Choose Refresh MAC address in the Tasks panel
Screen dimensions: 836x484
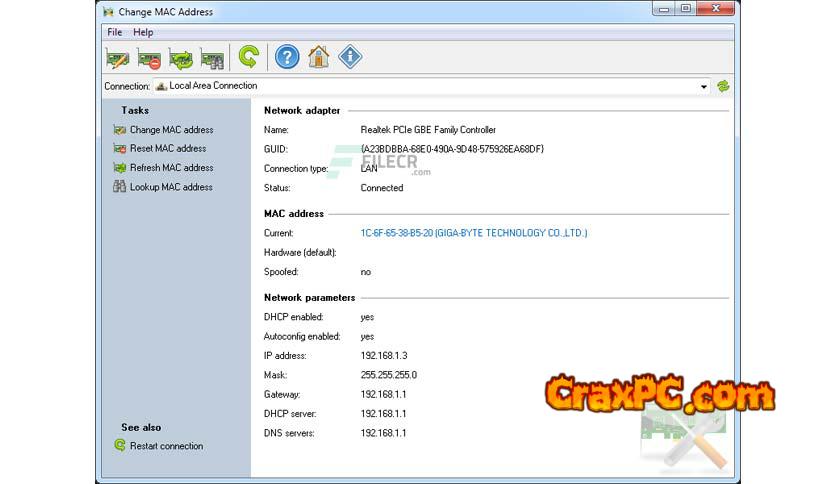pos(171,168)
